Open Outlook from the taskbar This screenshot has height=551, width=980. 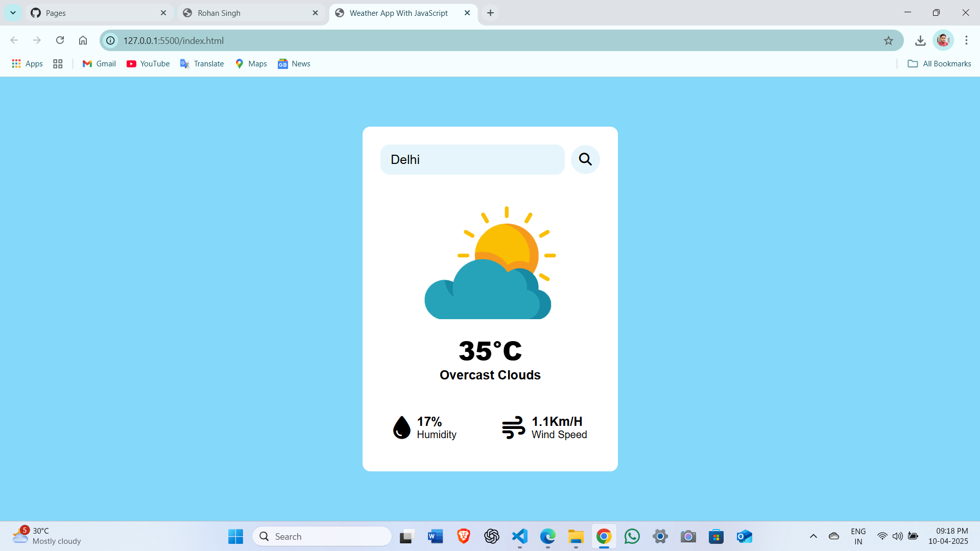[x=744, y=536]
